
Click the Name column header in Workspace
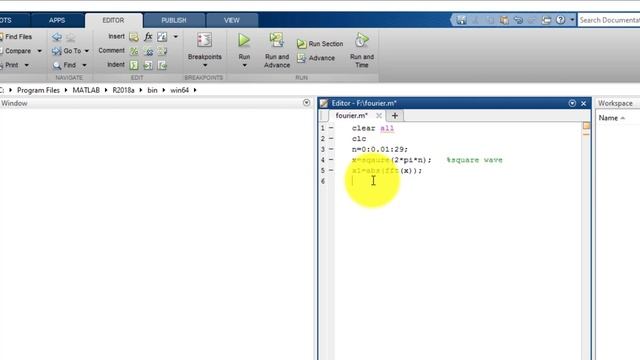click(x=608, y=118)
